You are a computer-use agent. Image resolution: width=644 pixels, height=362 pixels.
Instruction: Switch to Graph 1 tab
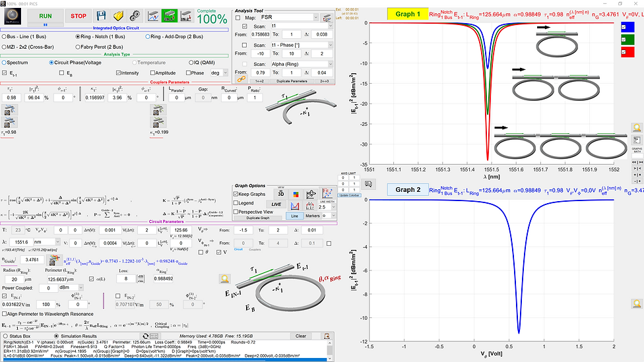pyautogui.click(x=408, y=14)
